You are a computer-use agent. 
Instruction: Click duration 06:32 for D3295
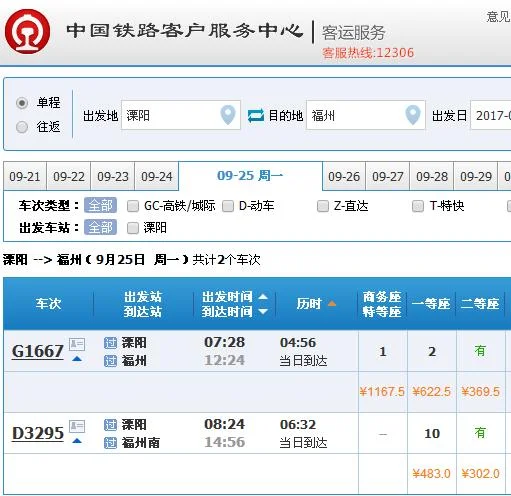tap(298, 424)
